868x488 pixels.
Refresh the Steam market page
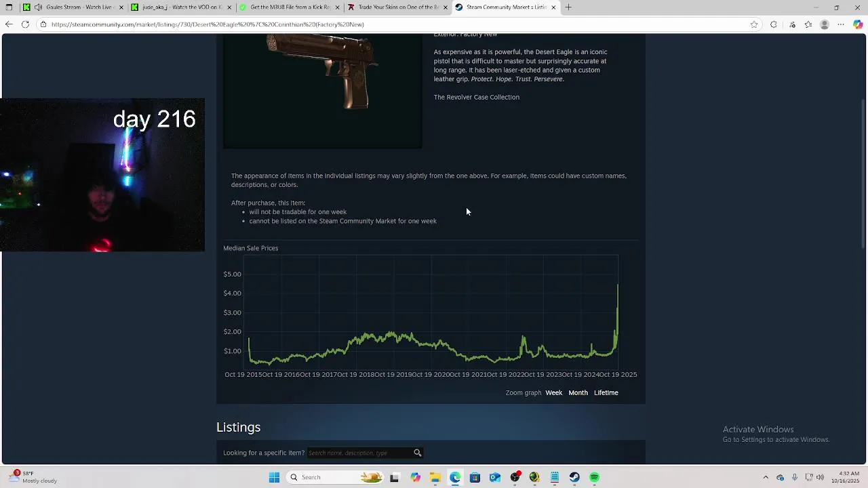25,24
